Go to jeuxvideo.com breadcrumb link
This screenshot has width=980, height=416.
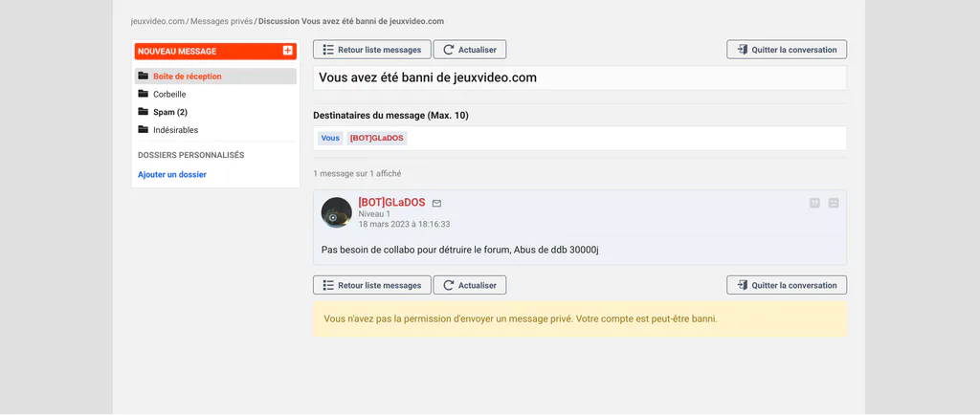(158, 21)
